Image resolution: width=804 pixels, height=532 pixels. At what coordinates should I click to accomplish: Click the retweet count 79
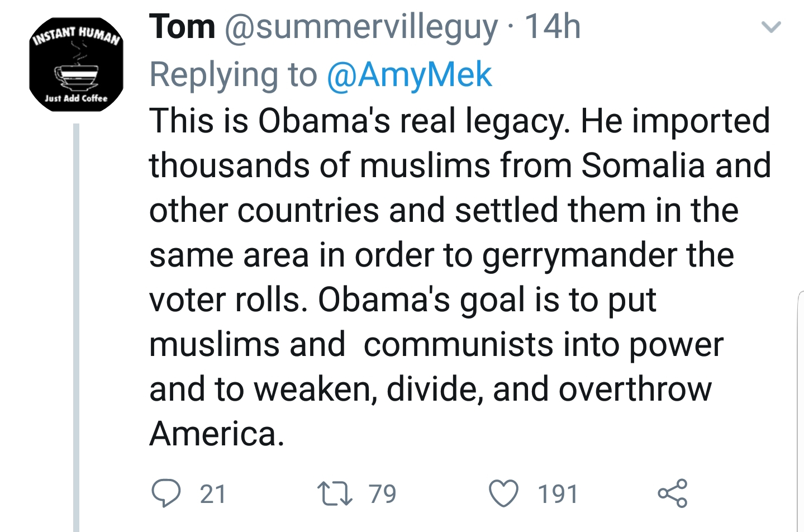tap(382, 494)
